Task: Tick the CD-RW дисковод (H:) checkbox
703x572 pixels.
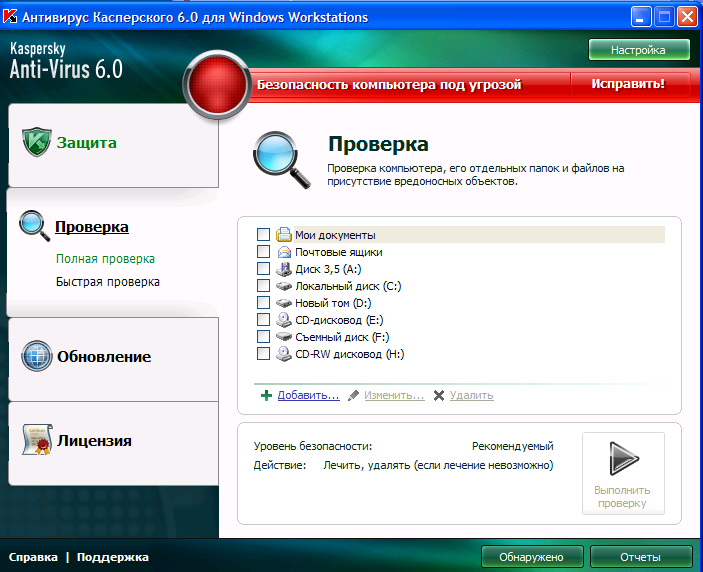Action: pyautogui.click(x=263, y=354)
